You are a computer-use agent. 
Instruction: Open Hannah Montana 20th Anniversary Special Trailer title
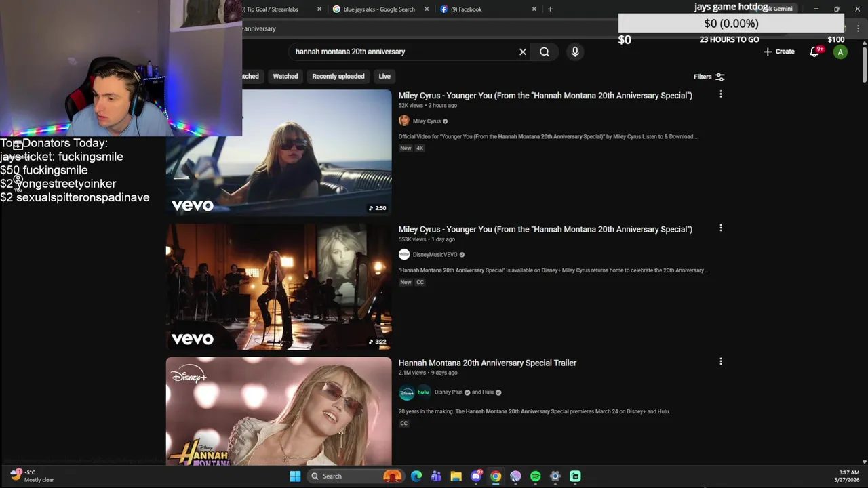pyautogui.click(x=488, y=363)
